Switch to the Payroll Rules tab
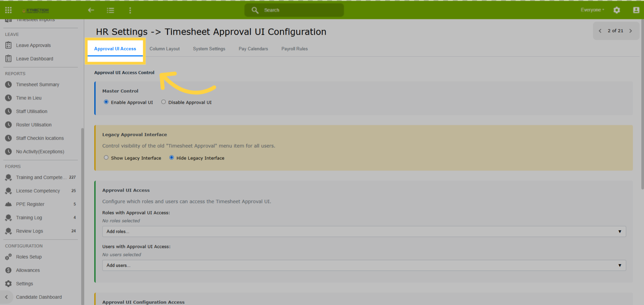This screenshot has width=644, height=305. tap(294, 49)
